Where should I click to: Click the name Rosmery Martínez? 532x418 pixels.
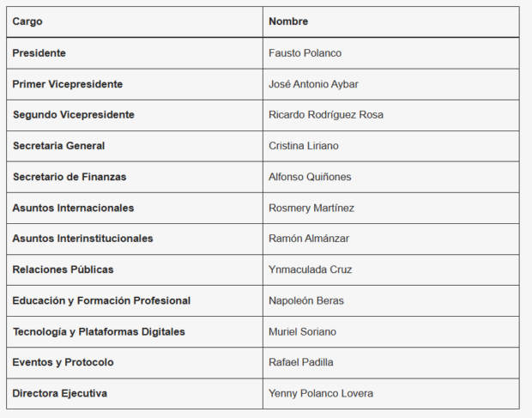point(311,208)
